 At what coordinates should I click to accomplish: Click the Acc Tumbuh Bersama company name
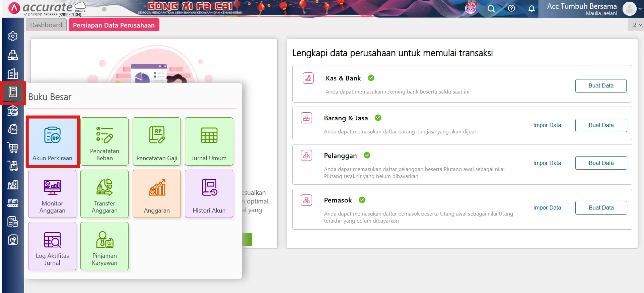[582, 6]
